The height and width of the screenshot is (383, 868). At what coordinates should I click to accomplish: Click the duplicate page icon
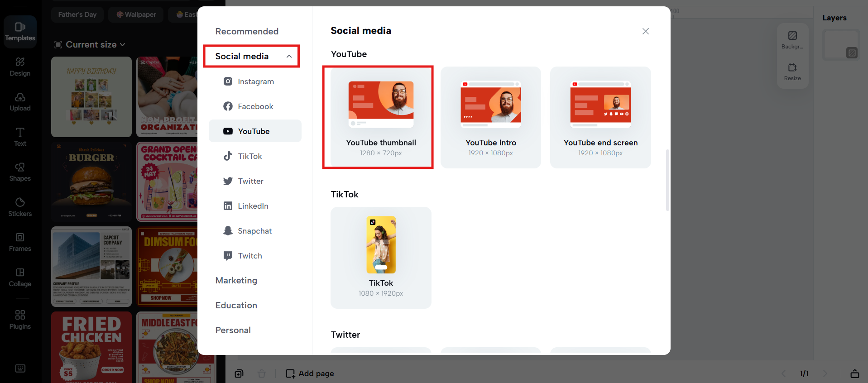[x=239, y=373]
